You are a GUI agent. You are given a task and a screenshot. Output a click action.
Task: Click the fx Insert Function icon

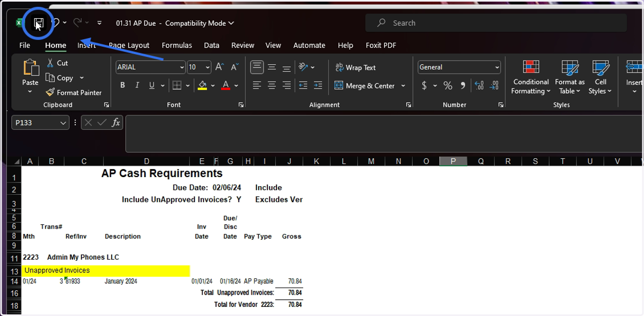pyautogui.click(x=116, y=122)
